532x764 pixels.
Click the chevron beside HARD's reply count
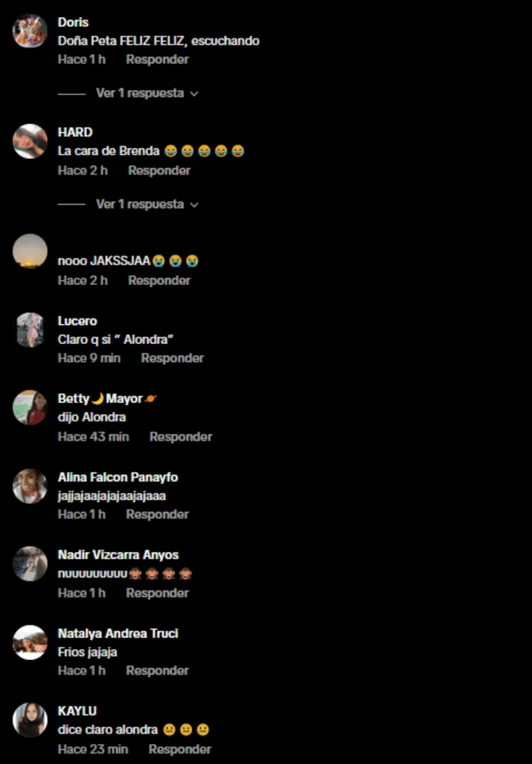point(194,206)
